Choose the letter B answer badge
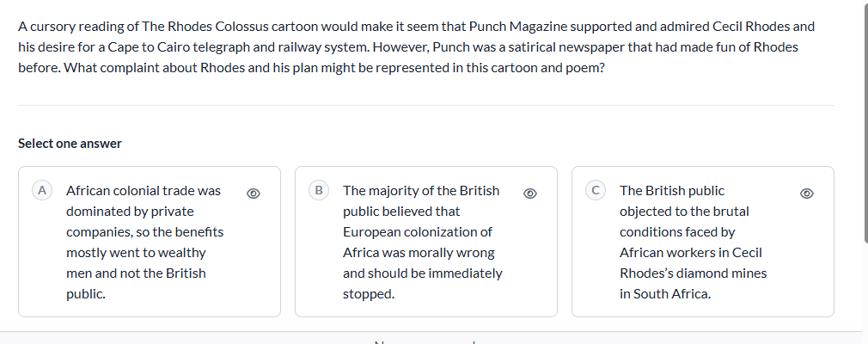Viewport: 868px width, 344px height. 318,190
